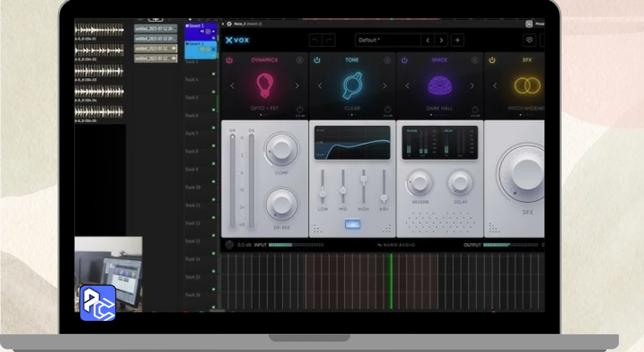
Task: Select the Insert 1 track header
Action: pyautogui.click(x=195, y=26)
